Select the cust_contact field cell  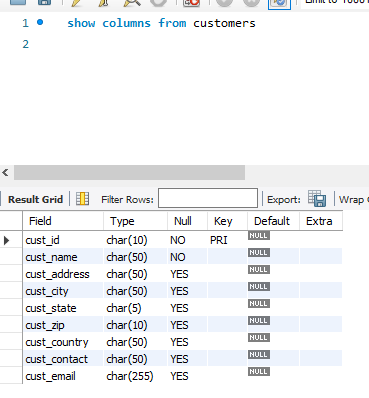pyautogui.click(x=63, y=359)
